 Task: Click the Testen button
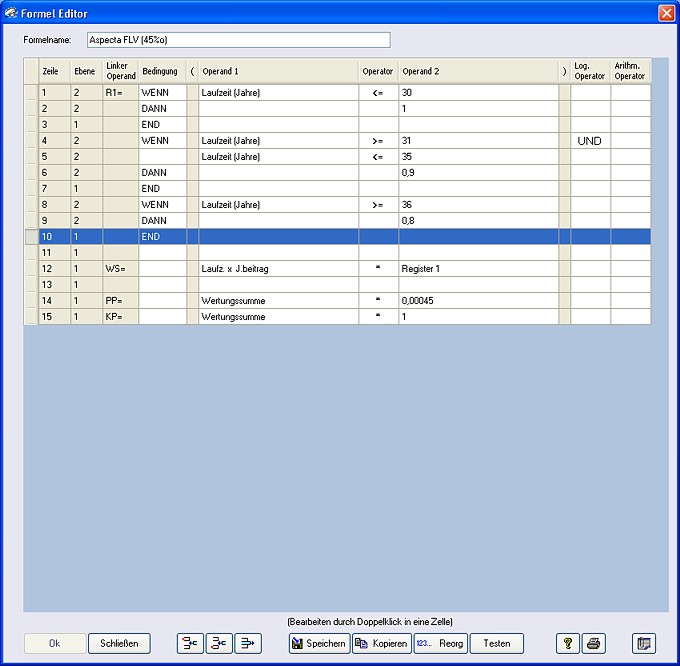(497, 643)
